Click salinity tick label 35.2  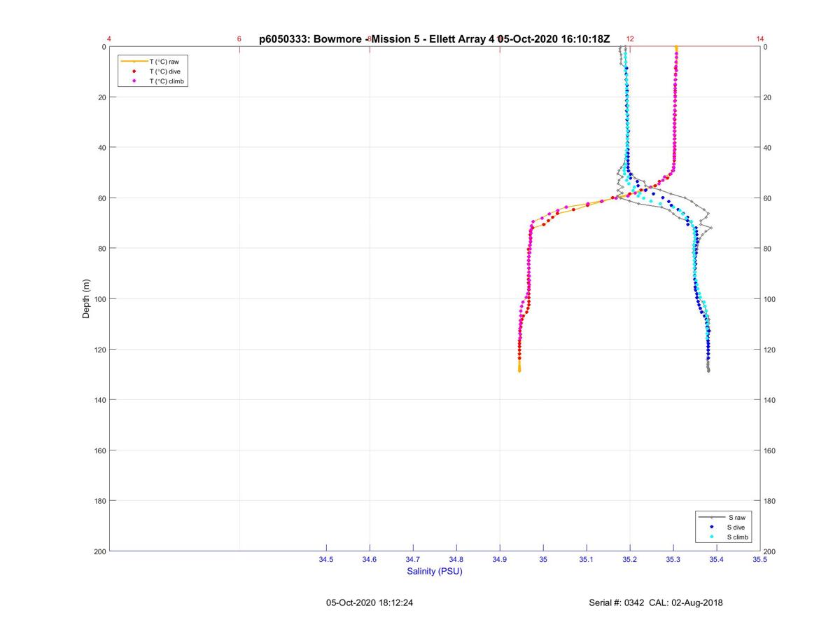pos(630,560)
